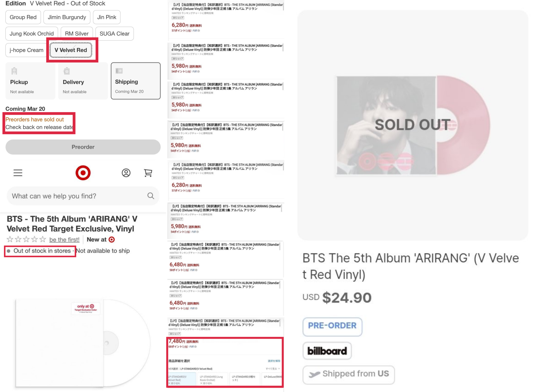Open the hamburger menu on Target
Viewport: 537px width, 392px height.
[x=18, y=173]
